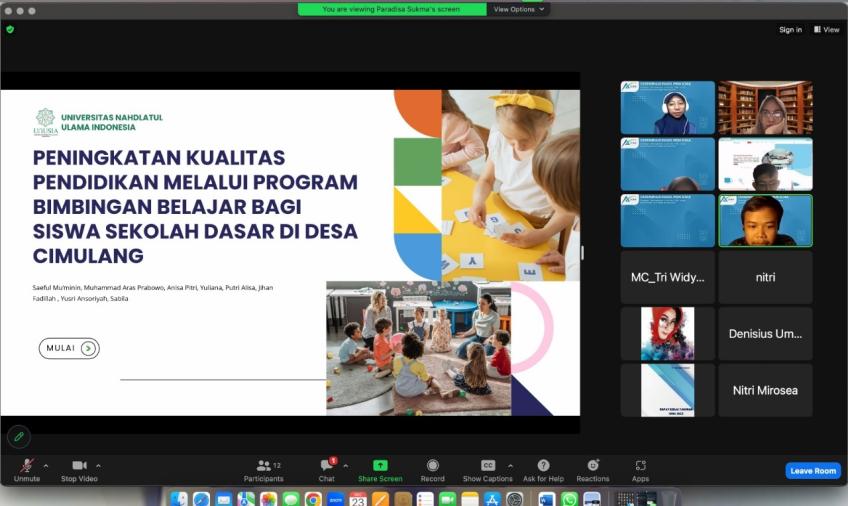Open Zoom Apps
Viewport: 848px width, 506px height.
point(640,470)
